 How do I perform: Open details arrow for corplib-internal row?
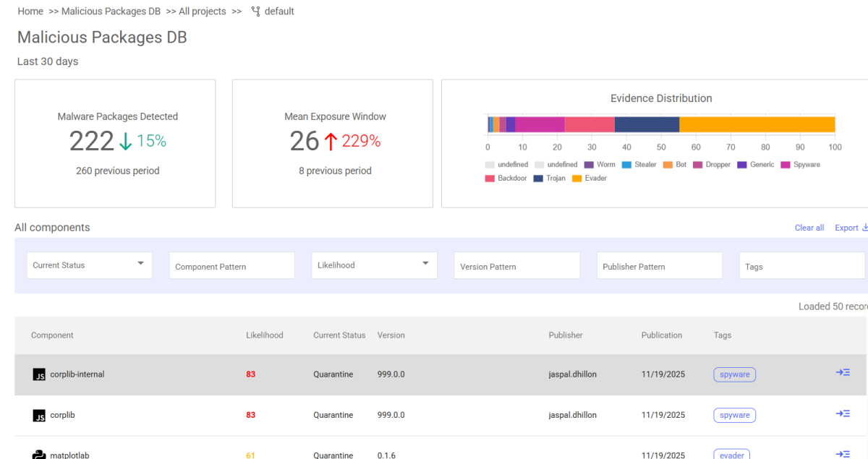pyautogui.click(x=842, y=372)
